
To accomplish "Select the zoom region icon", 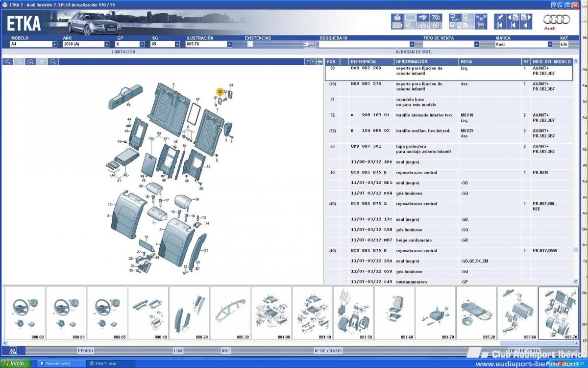I will [x=30, y=62].
